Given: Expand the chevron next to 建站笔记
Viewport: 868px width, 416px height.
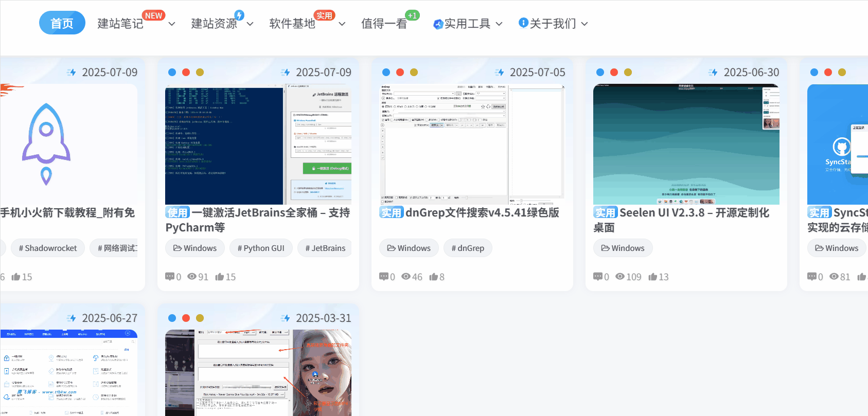Looking at the screenshot, I should [172, 24].
